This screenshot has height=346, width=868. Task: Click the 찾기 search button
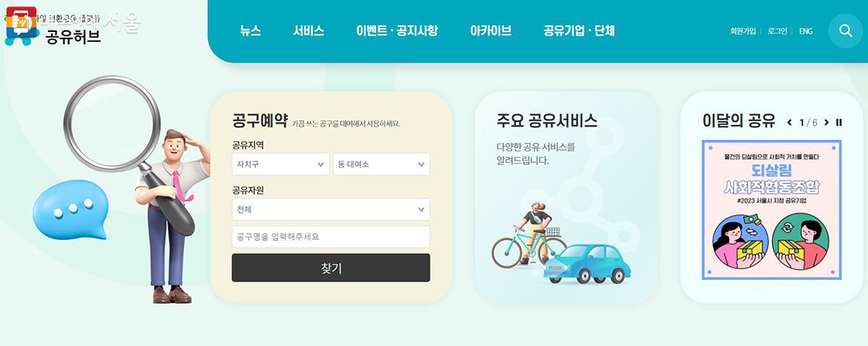[331, 268]
